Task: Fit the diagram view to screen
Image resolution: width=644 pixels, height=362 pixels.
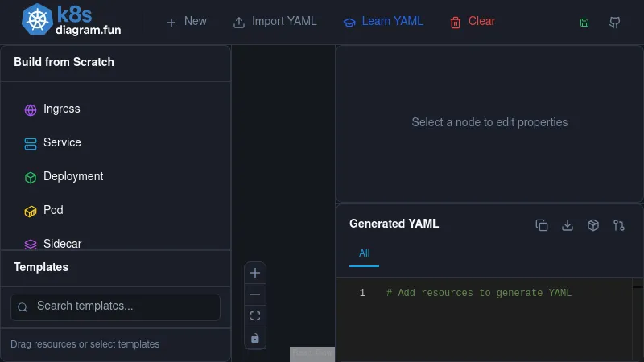Action: coord(255,316)
